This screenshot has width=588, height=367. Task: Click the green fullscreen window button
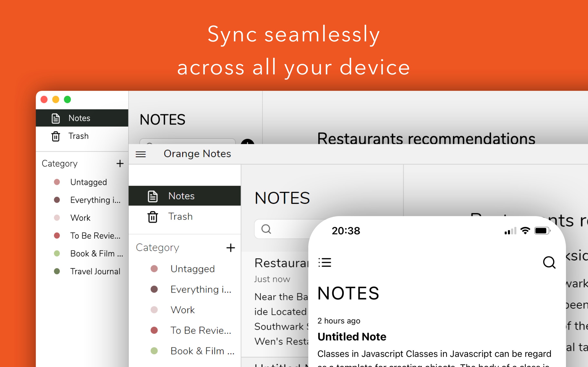67,99
